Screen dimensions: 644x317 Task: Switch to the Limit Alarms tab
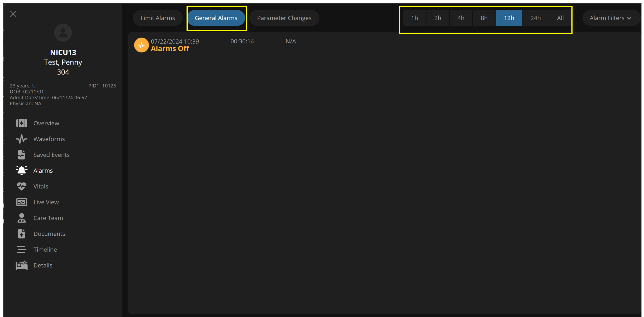point(158,18)
